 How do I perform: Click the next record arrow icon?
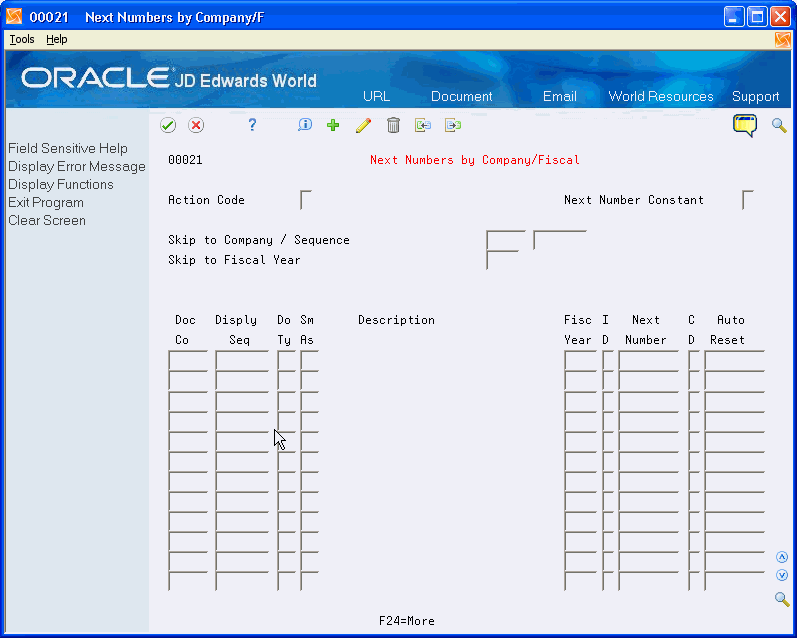click(x=453, y=125)
